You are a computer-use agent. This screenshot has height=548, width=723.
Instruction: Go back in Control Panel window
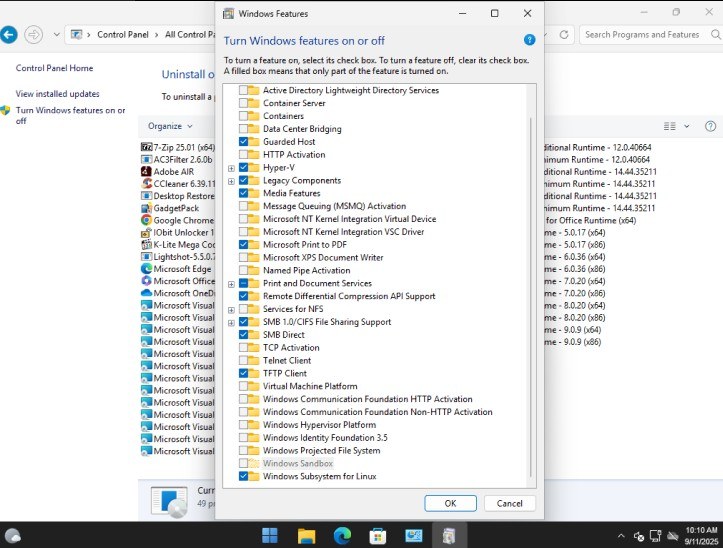click(x=8, y=35)
